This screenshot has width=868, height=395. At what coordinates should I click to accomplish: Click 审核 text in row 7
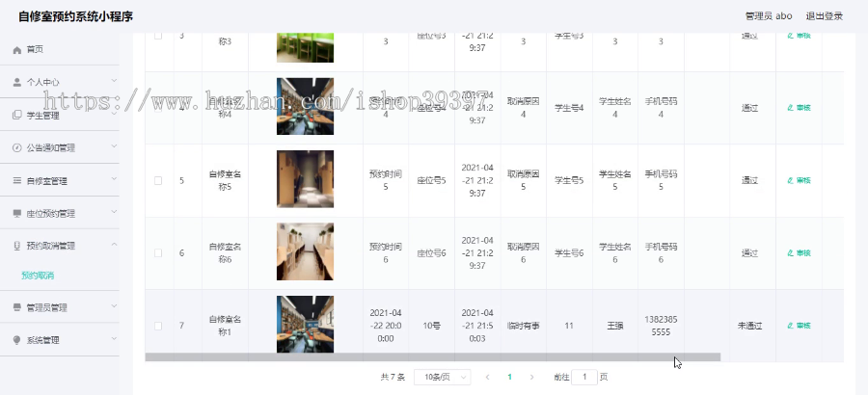coord(803,326)
